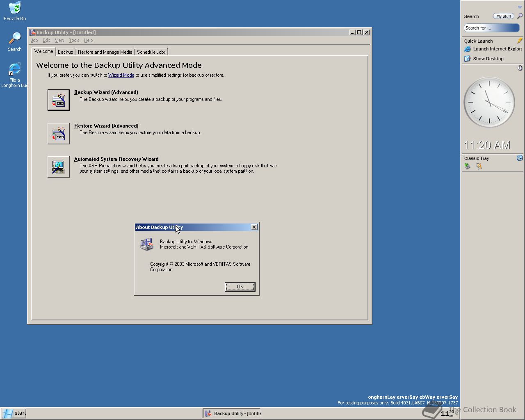Click the analog clock in sidebar
This screenshot has width=525, height=420.
click(x=489, y=103)
